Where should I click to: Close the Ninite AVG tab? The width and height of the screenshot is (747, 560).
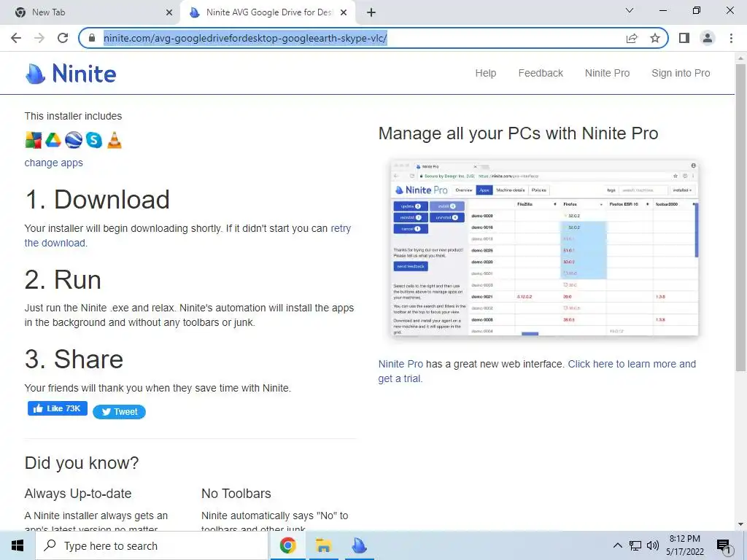344,12
